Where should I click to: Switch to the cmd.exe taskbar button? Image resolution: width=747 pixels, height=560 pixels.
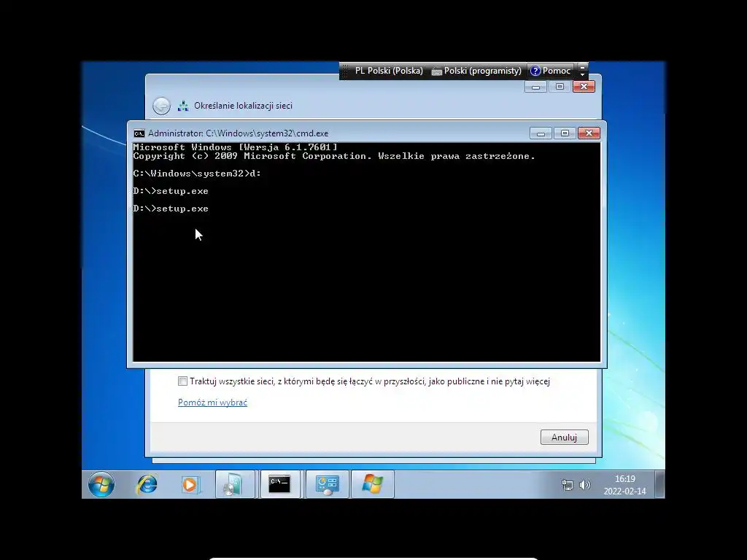click(x=279, y=485)
